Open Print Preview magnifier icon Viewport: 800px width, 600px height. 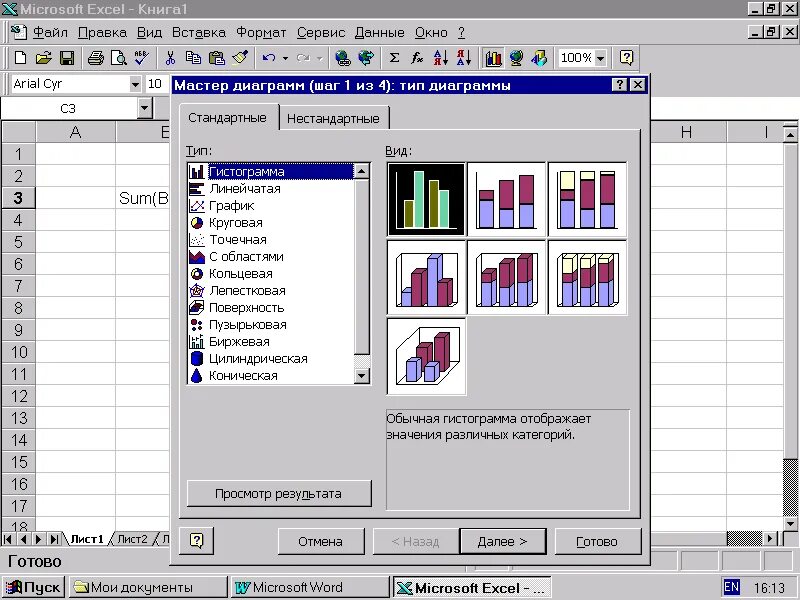tap(118, 58)
